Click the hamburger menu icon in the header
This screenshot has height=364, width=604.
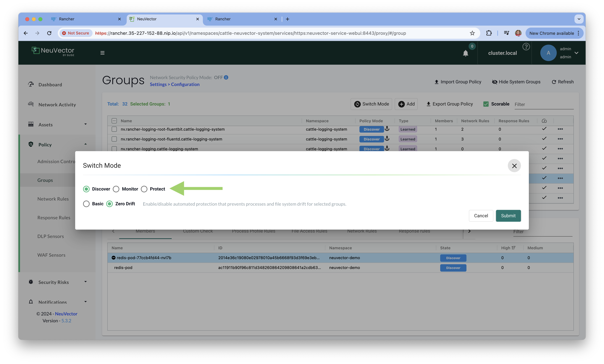tap(102, 53)
